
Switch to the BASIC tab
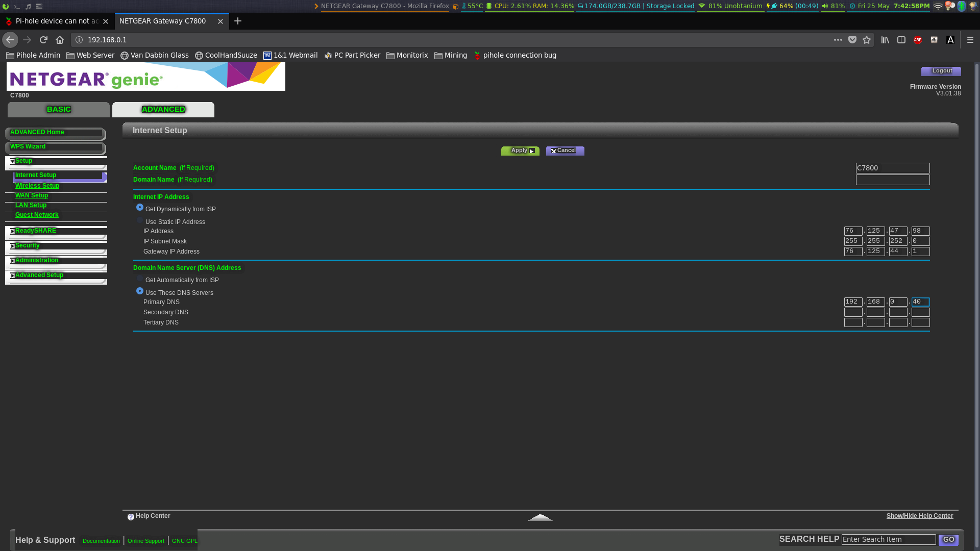(x=59, y=109)
